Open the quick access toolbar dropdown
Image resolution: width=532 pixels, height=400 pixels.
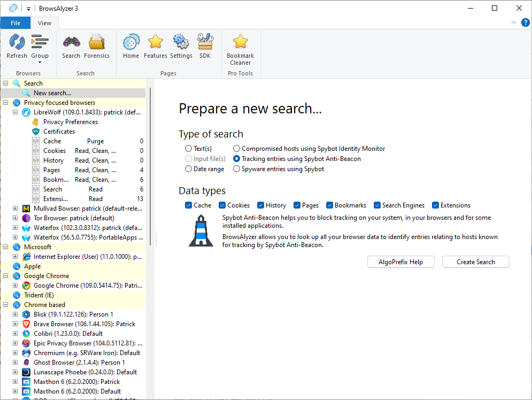click(x=28, y=9)
